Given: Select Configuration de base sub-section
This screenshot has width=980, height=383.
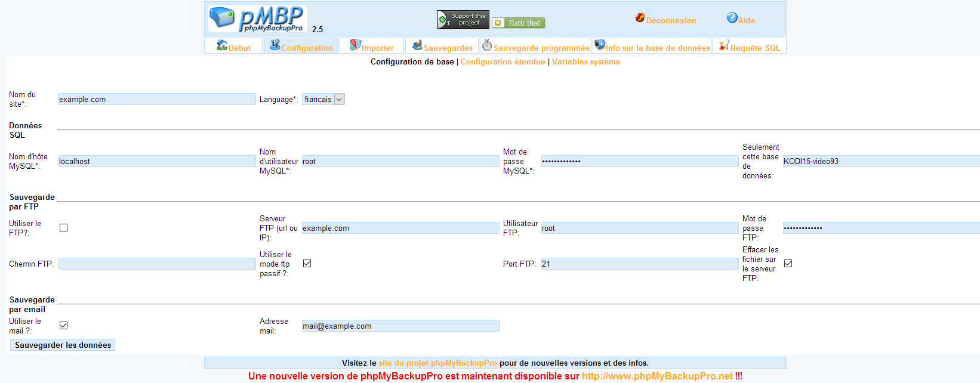Looking at the screenshot, I should [x=412, y=62].
